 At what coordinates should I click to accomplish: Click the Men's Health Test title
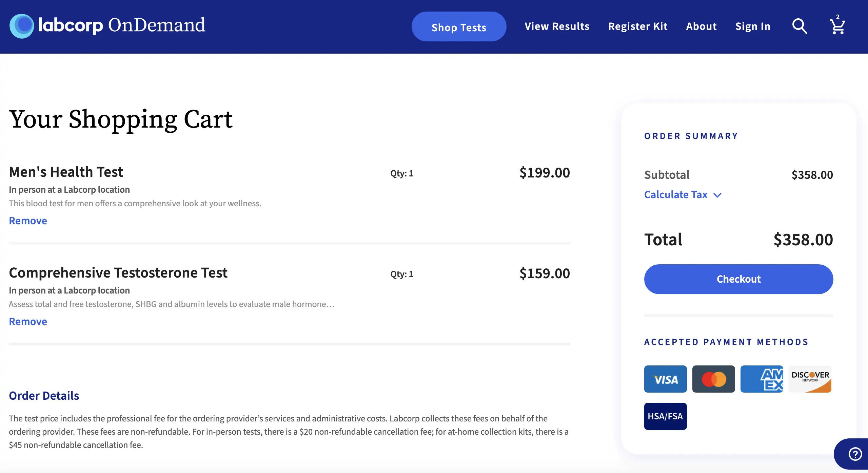(x=66, y=172)
